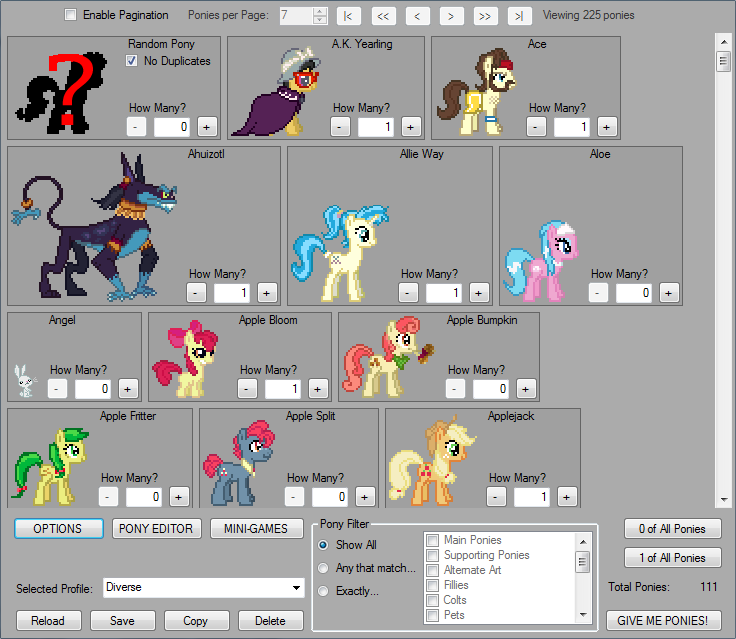Click the Apple Fritter pony sprite
This screenshot has width=736, height=639.
(x=50, y=466)
